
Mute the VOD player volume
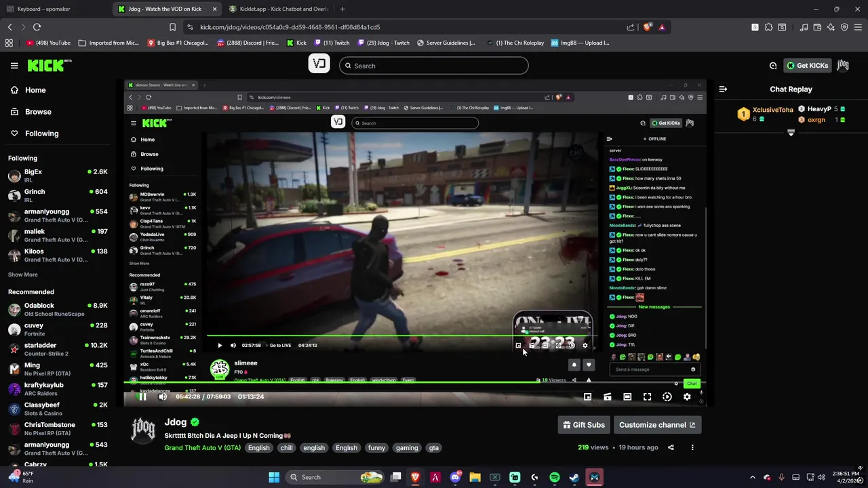click(x=163, y=396)
